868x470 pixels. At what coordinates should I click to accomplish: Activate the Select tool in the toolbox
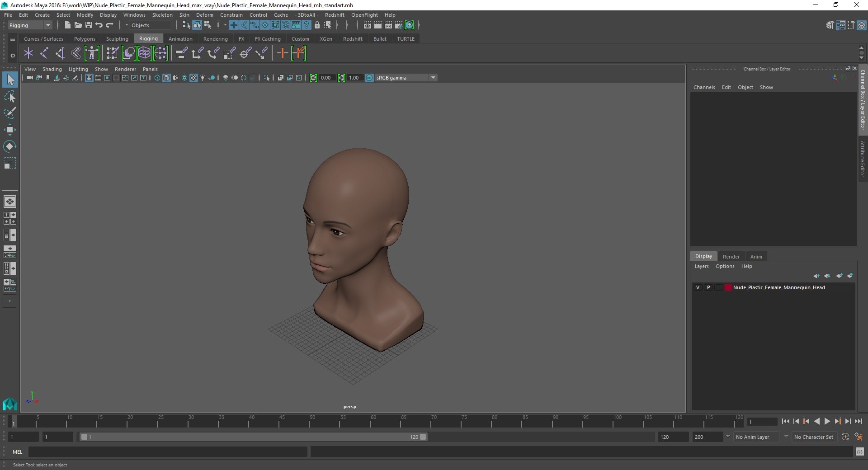(x=10, y=80)
